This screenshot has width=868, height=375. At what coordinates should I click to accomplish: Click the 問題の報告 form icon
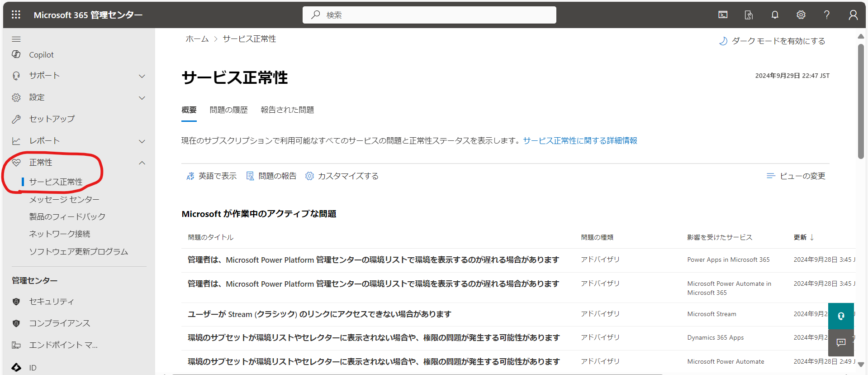pyautogui.click(x=250, y=176)
